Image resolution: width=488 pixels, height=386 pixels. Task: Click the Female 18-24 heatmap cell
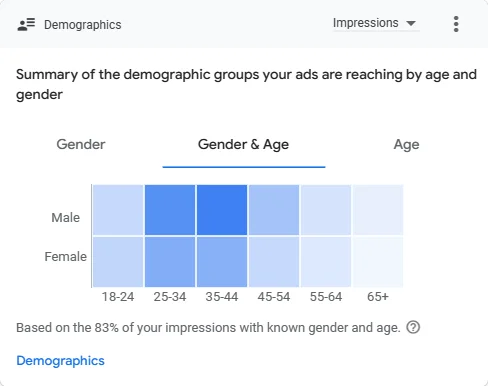[118, 262]
